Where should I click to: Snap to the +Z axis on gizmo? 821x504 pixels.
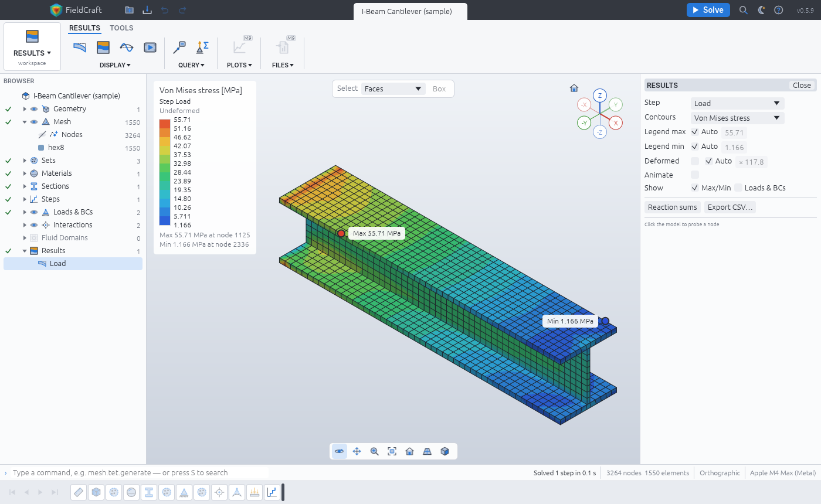pyautogui.click(x=599, y=96)
